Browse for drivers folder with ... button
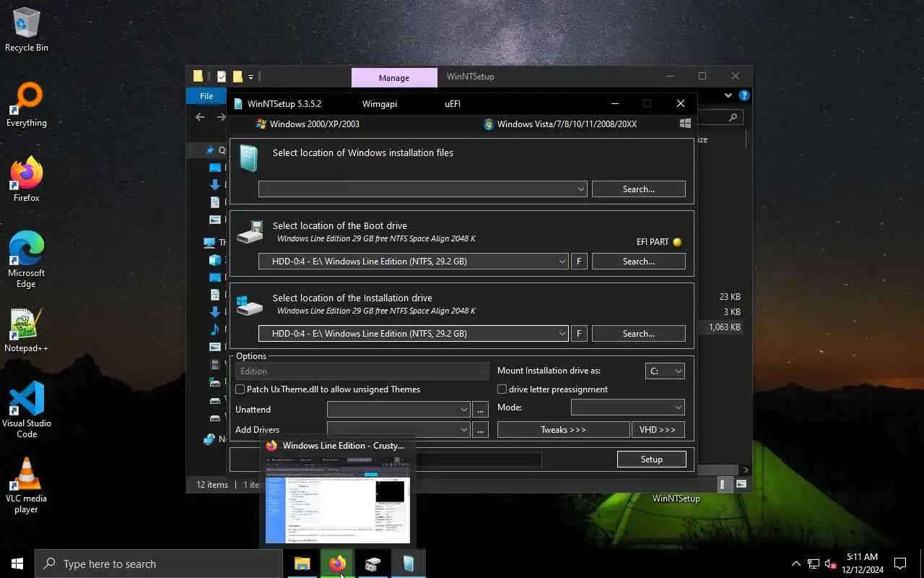924x578 pixels. [481, 430]
